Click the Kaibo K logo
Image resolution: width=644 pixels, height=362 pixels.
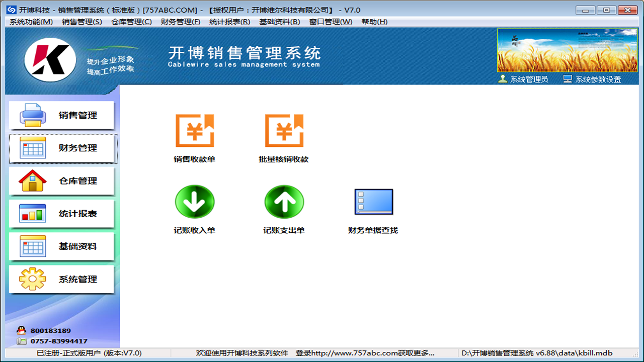pos(50,60)
